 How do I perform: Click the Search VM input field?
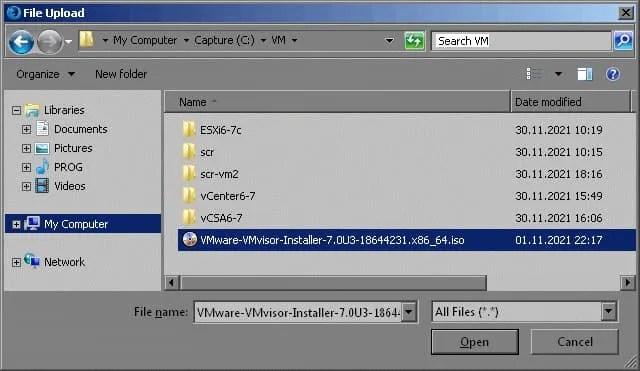click(x=521, y=41)
